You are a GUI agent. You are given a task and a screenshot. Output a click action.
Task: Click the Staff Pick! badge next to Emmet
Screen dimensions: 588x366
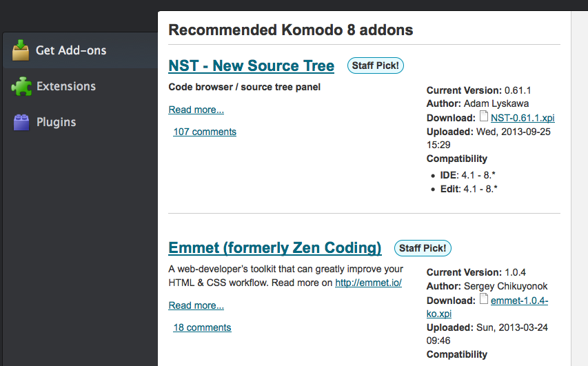(x=423, y=248)
